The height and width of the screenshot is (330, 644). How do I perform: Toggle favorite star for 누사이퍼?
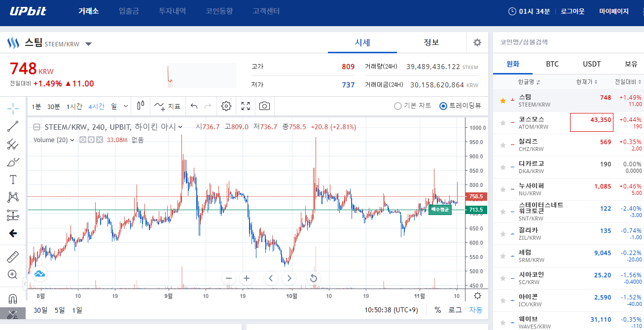pyautogui.click(x=503, y=189)
